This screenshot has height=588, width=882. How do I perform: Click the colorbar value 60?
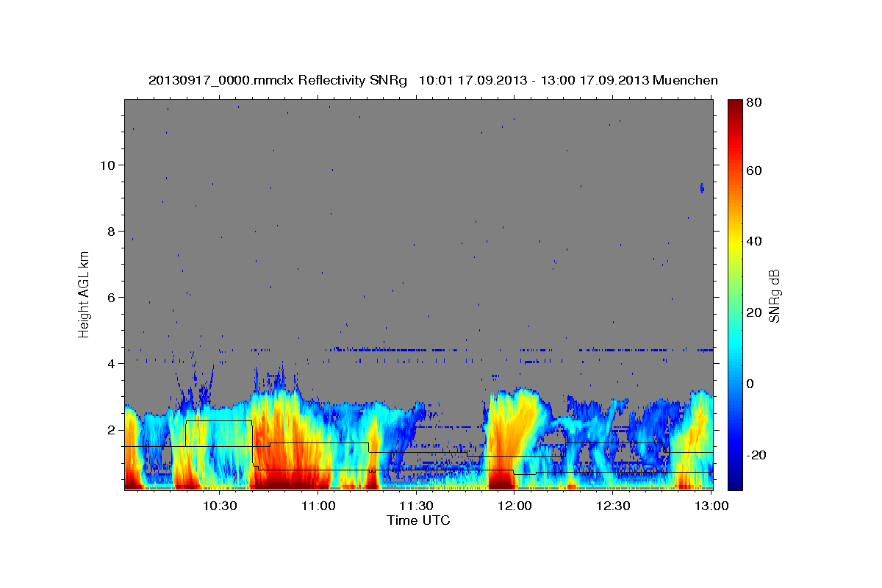point(754,171)
